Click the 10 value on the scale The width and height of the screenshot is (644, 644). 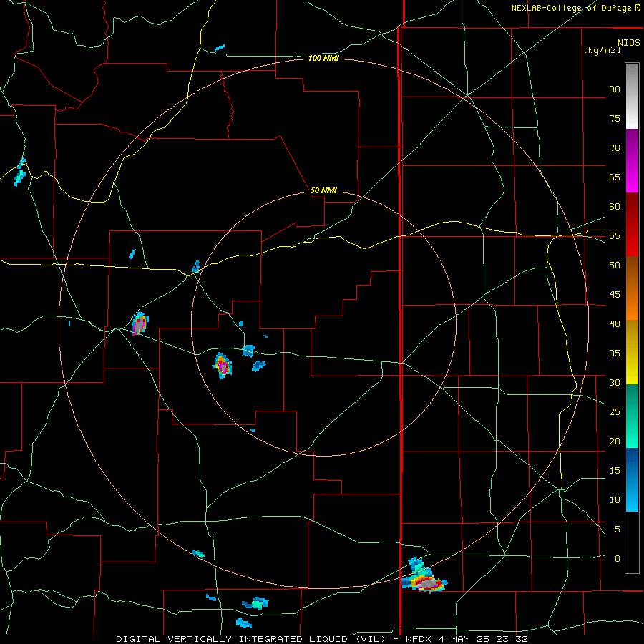(x=615, y=500)
